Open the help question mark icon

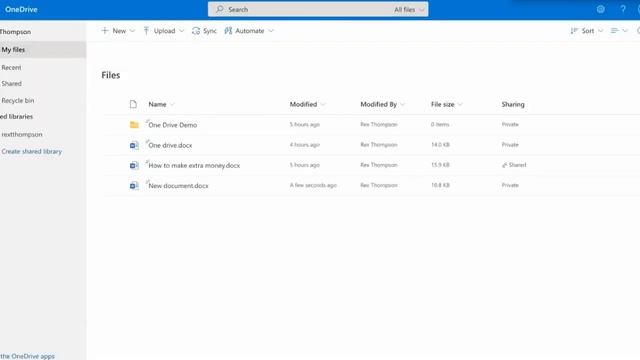[623, 9]
